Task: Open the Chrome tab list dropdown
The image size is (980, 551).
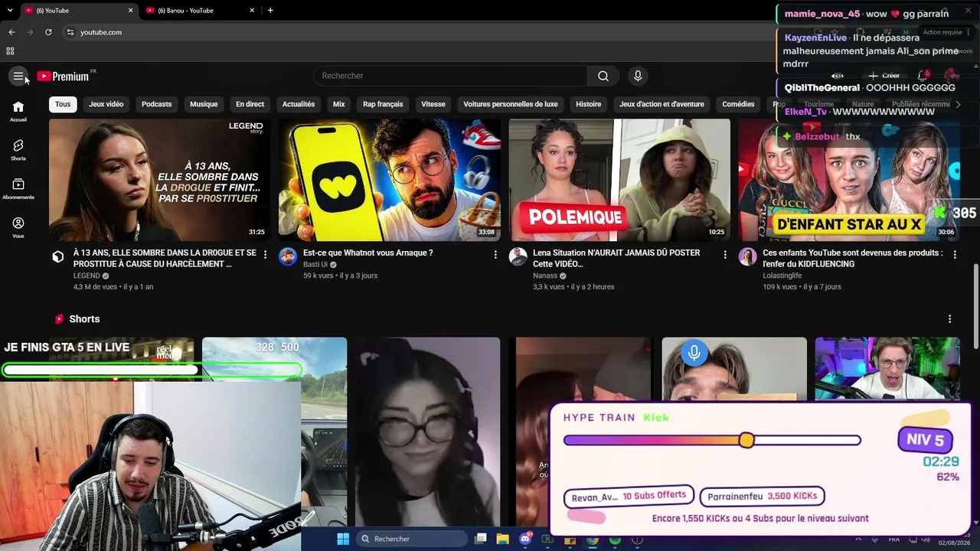Action: [10, 10]
